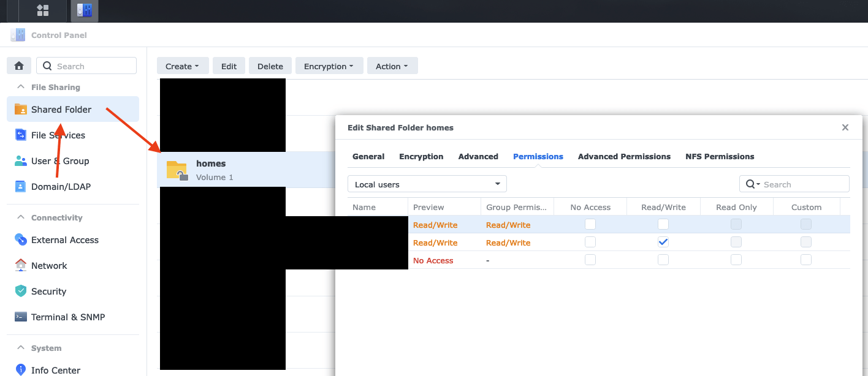
Task: Click the Home icon in Control Panel
Action: point(19,66)
